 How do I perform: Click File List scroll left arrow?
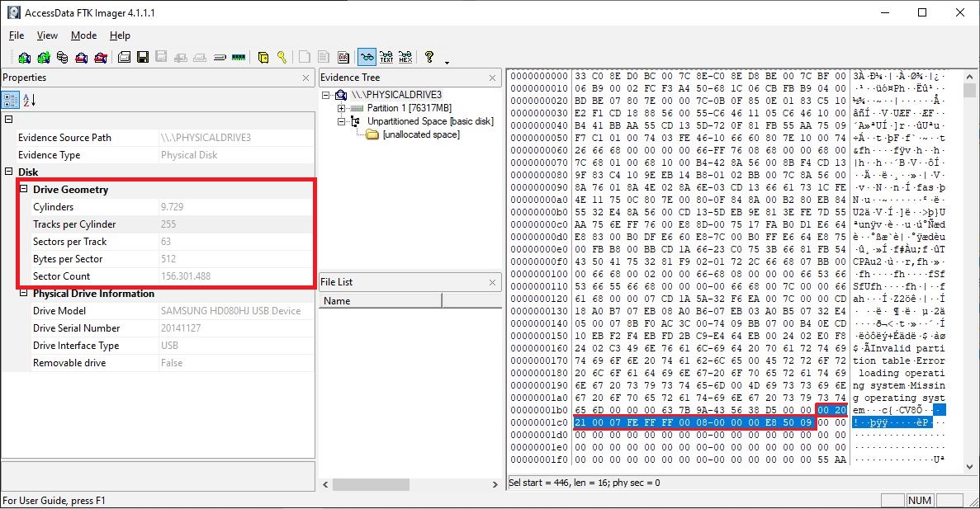tap(325, 484)
